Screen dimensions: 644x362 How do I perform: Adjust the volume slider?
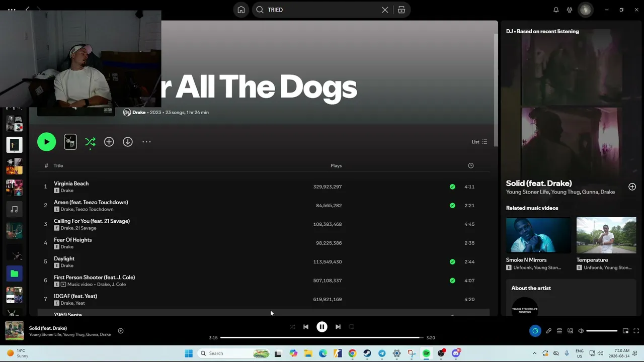(x=602, y=331)
